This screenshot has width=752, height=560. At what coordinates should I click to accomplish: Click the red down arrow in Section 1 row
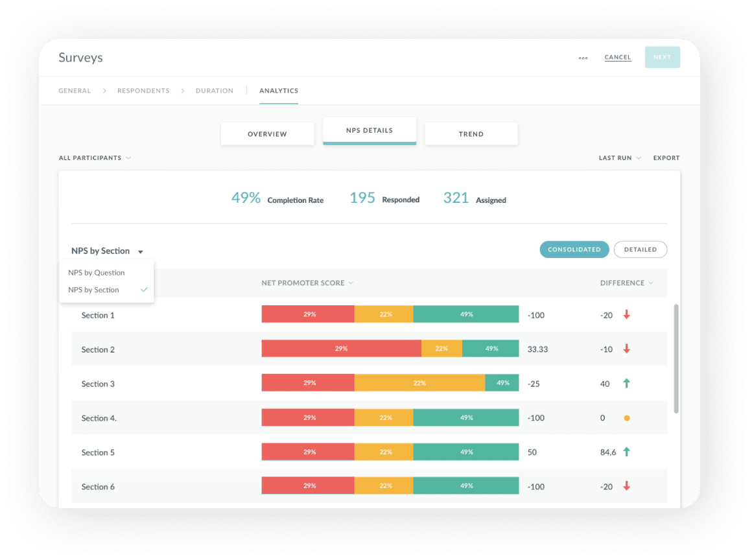click(626, 315)
